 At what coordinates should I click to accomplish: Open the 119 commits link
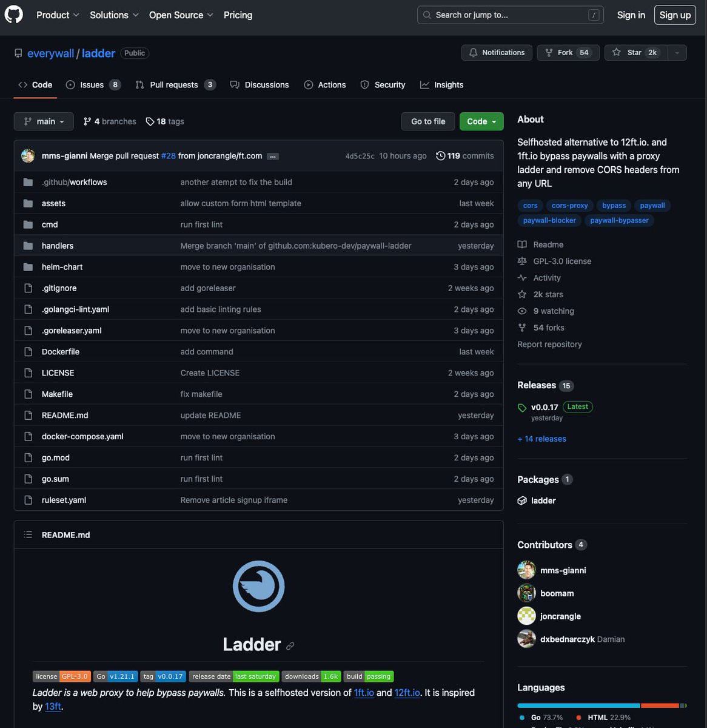coord(465,156)
